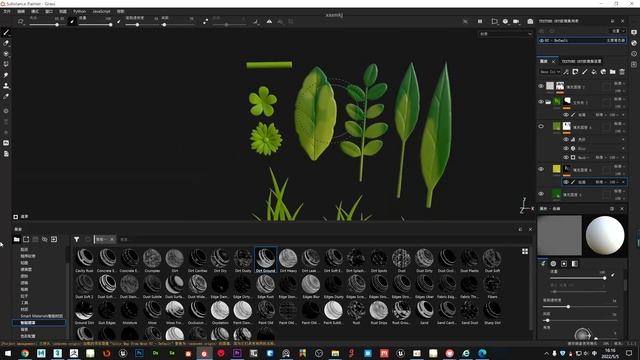
Task: Click the camera screenshot icon in top toolbar
Action: (x=530, y=21)
